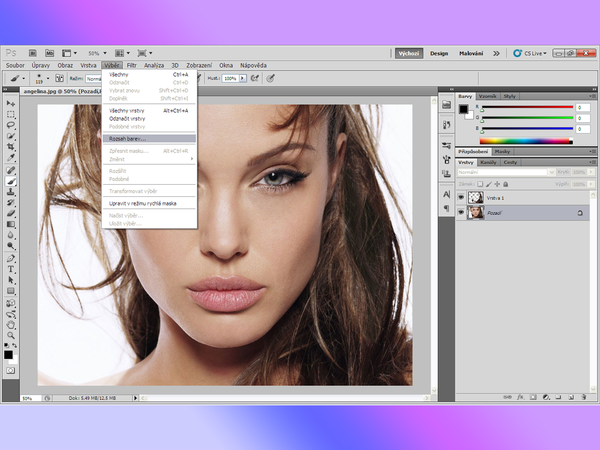Select the Rectangular Marquee tool
Screen dimensions: 600x450
[11, 114]
